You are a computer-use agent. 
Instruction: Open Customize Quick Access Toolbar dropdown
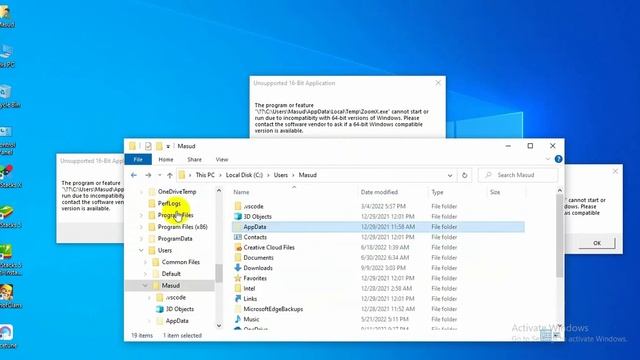click(x=168, y=146)
